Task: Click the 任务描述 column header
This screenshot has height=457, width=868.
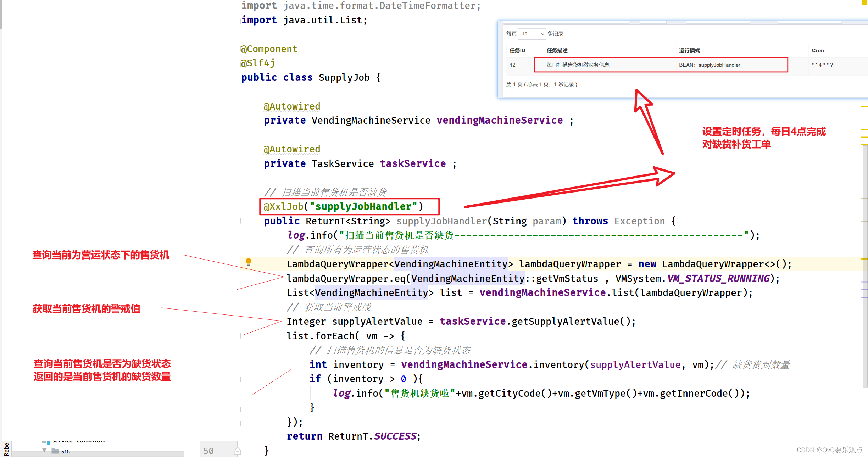Action: (x=557, y=51)
